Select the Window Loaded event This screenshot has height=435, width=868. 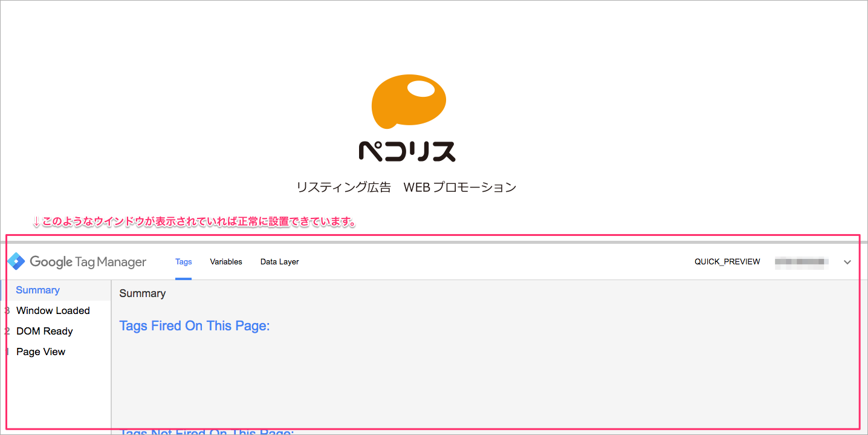53,311
